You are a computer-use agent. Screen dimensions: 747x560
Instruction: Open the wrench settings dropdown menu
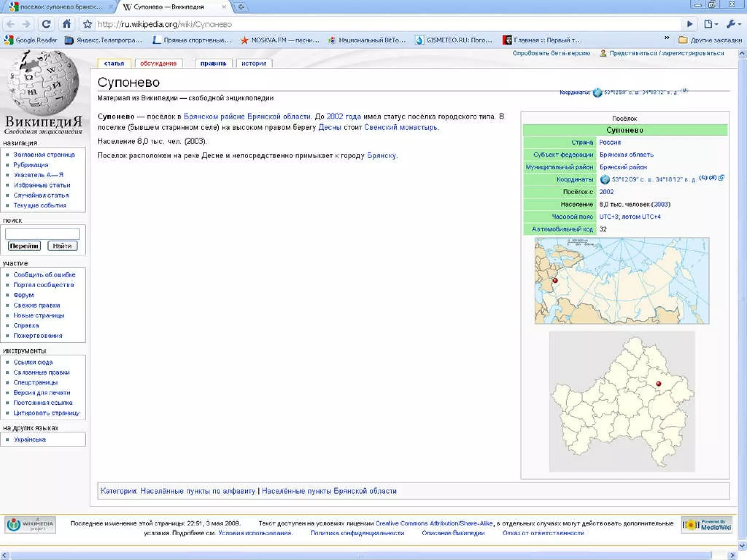734,24
